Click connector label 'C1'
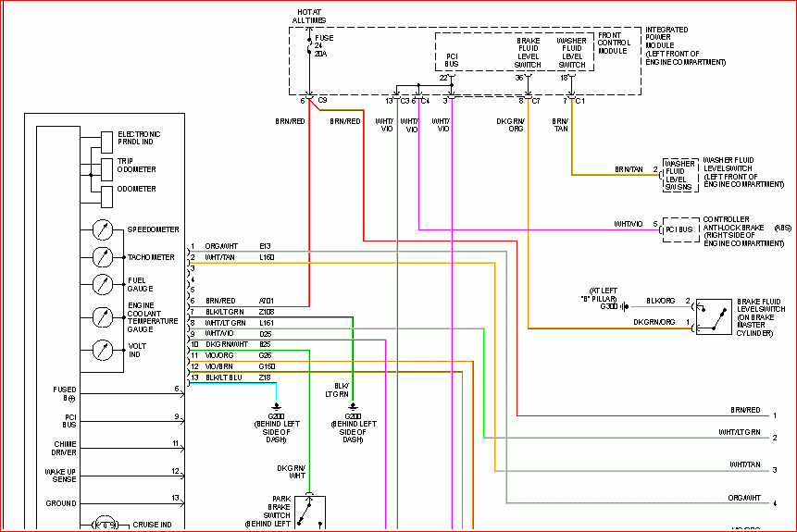 click(x=580, y=101)
